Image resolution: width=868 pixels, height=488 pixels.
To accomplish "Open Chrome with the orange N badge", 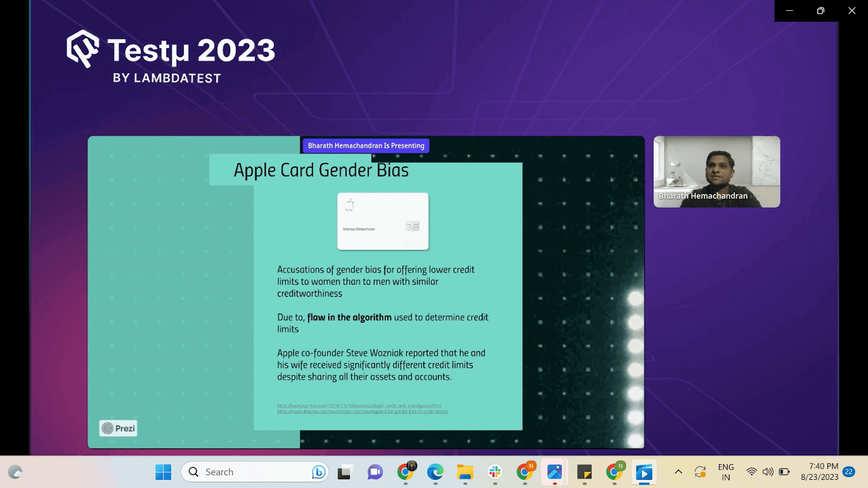I will pos(525,472).
